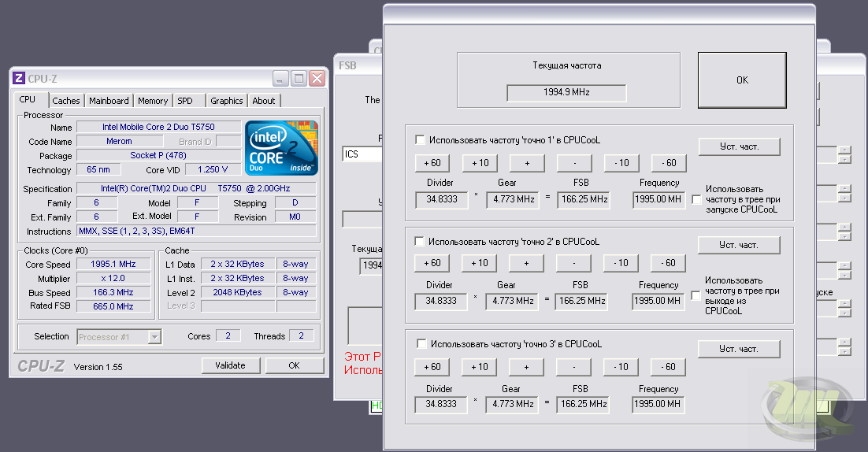The height and width of the screenshot is (452, 868).
Task: Toggle tray frequency on CPUCooL exit checkbox
Action: click(x=696, y=296)
